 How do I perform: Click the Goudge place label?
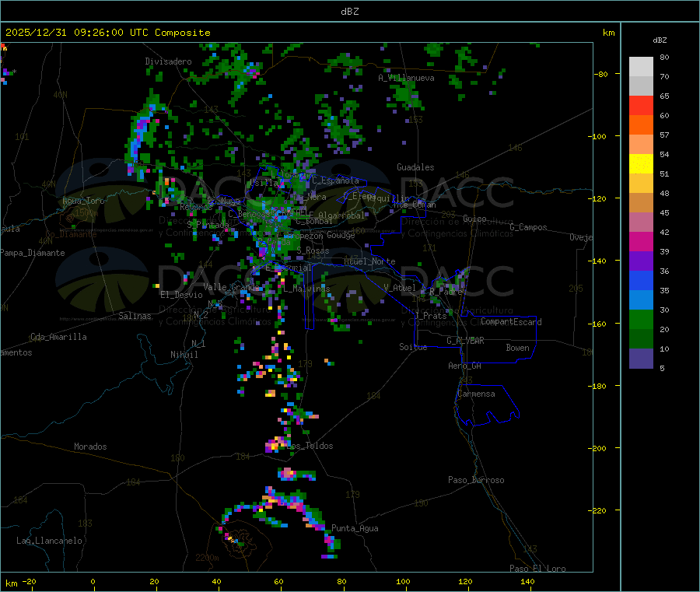[x=341, y=235]
